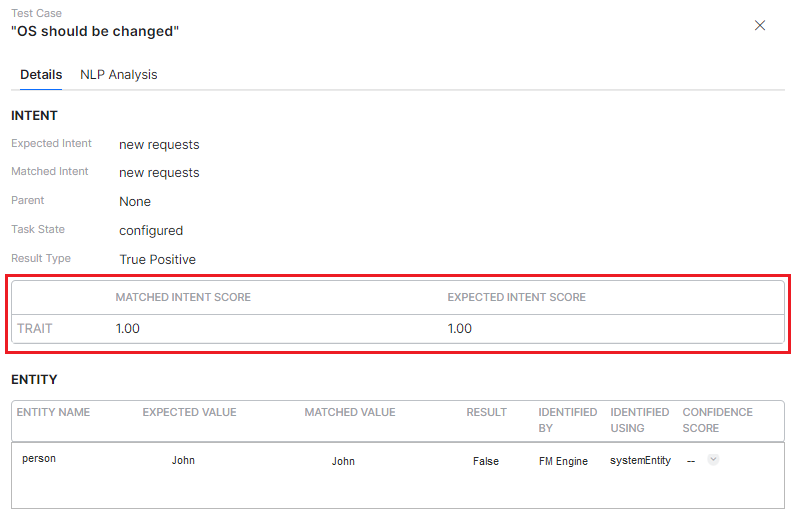Select the Details tab
This screenshot has height=521, width=804.
[x=41, y=75]
